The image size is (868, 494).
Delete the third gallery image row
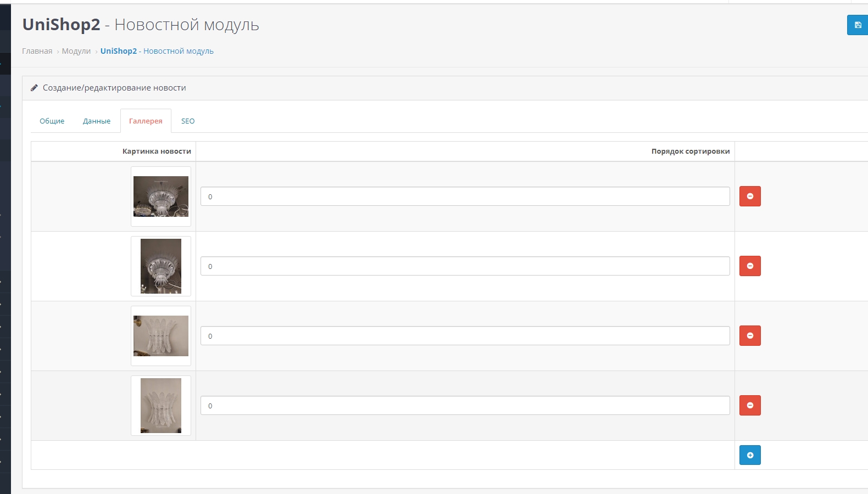[750, 336]
